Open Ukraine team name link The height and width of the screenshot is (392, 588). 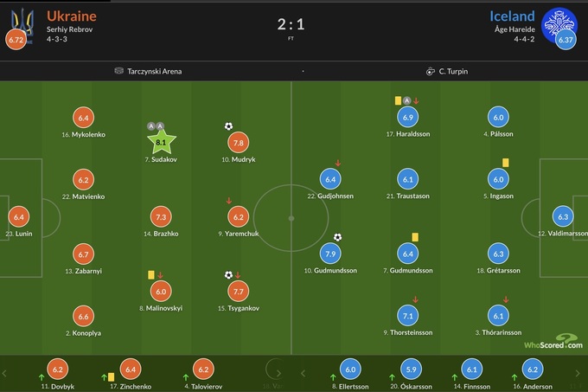pos(72,16)
